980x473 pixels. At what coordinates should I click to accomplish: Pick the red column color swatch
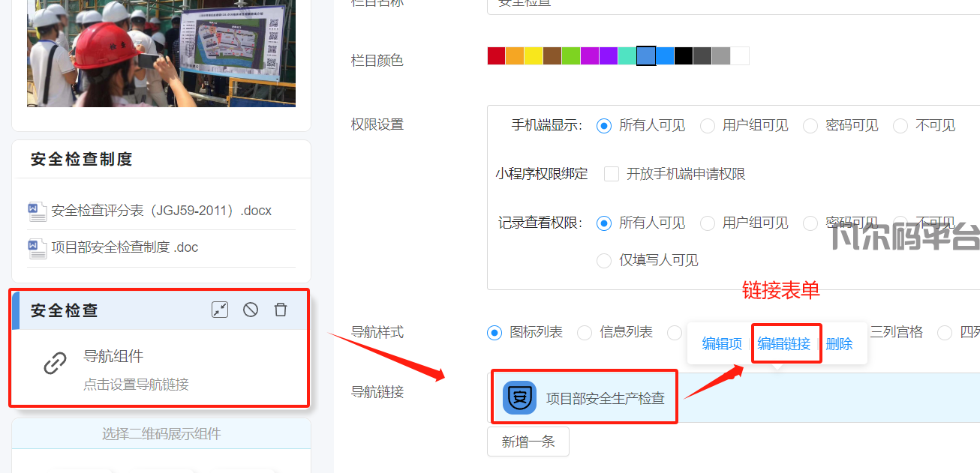tap(496, 56)
